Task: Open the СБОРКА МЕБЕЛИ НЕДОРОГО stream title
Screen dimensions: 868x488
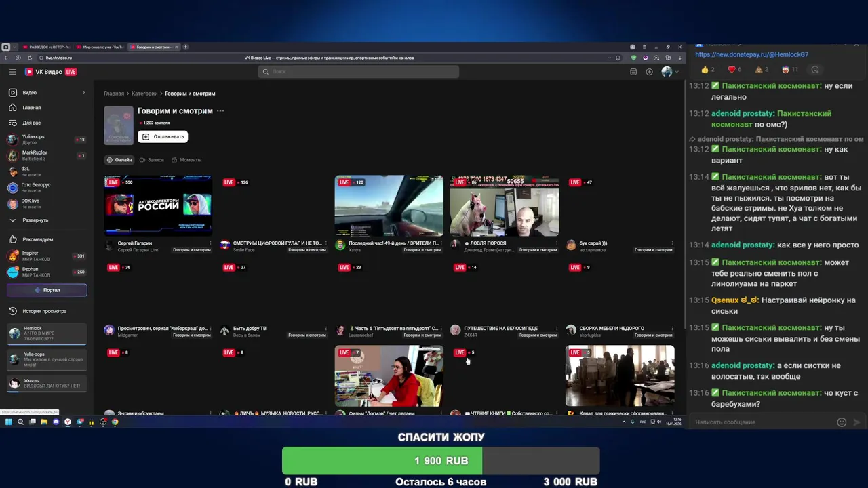Action: pyautogui.click(x=612, y=329)
